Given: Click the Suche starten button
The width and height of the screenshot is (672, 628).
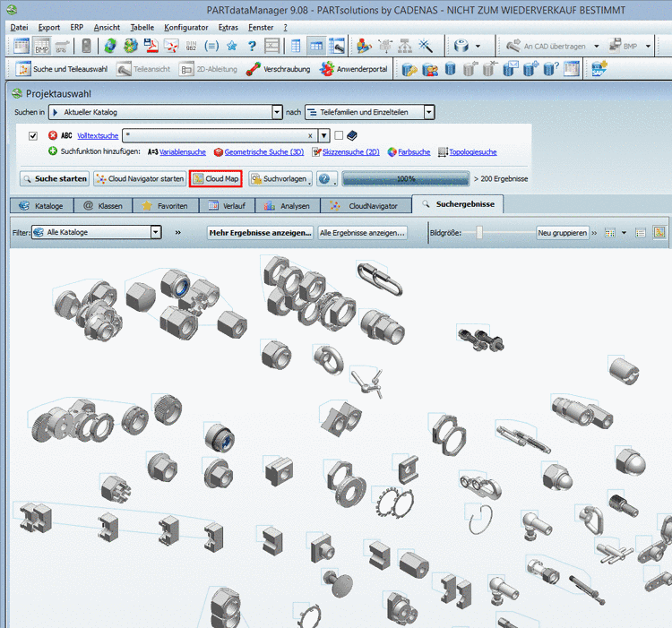Looking at the screenshot, I should tap(55, 178).
